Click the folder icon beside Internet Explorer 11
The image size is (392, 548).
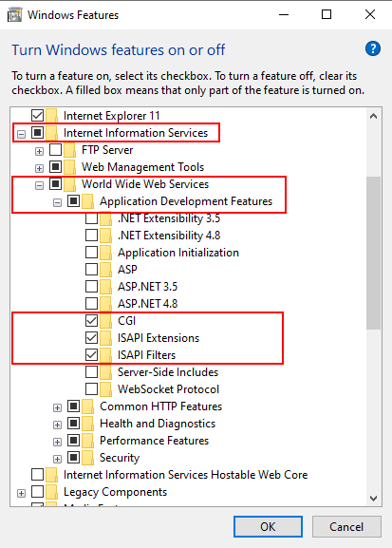[x=51, y=116]
